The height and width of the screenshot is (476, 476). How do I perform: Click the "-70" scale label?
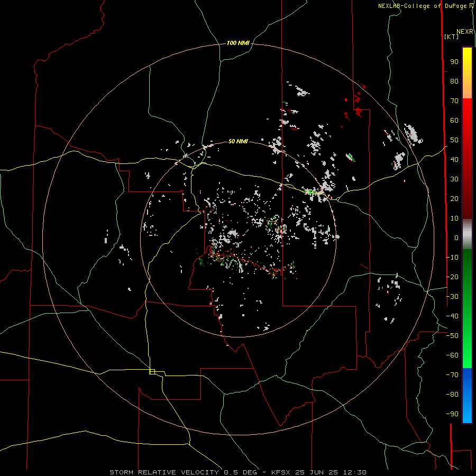pos(452,374)
